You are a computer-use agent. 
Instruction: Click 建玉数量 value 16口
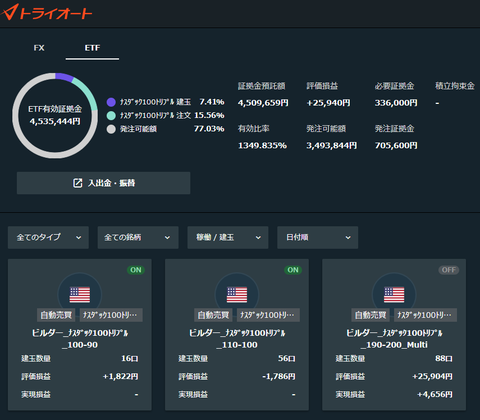coord(130,359)
